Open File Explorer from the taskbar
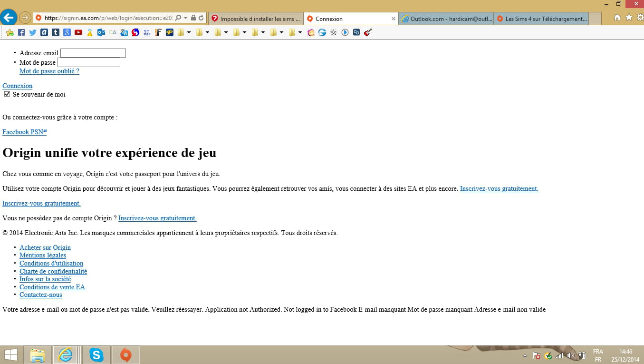 pyautogui.click(x=37, y=354)
